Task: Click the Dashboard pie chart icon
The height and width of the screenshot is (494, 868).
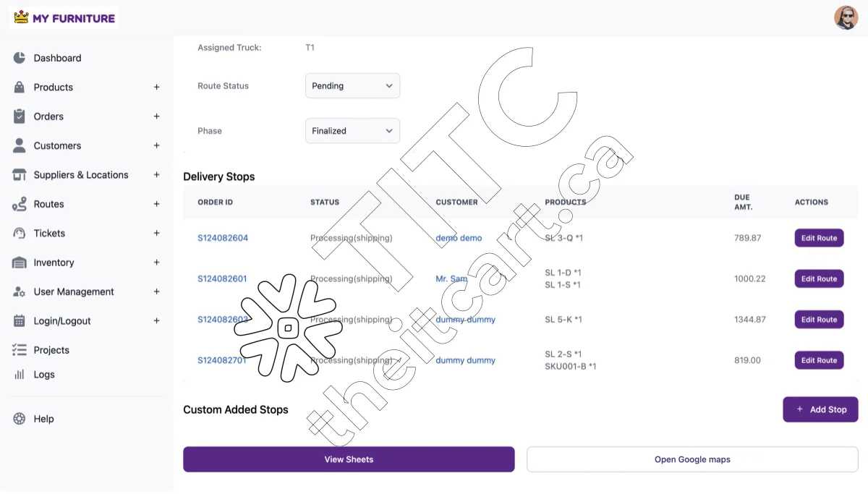Action: click(20, 58)
